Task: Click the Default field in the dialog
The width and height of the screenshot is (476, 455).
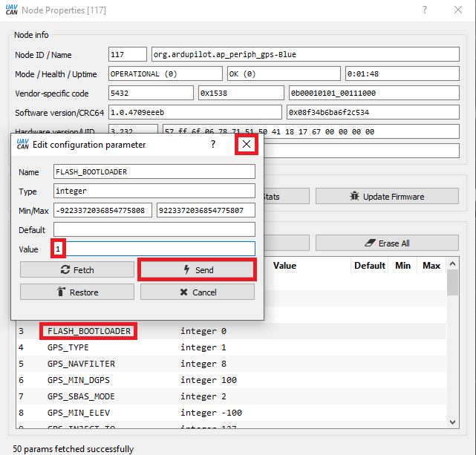Action: pyautogui.click(x=153, y=229)
